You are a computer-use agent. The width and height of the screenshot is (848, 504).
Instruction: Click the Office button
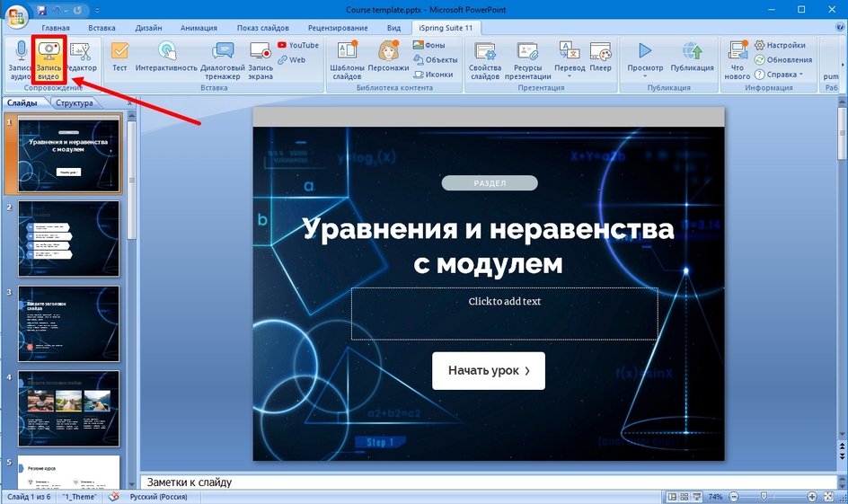pos(16,15)
